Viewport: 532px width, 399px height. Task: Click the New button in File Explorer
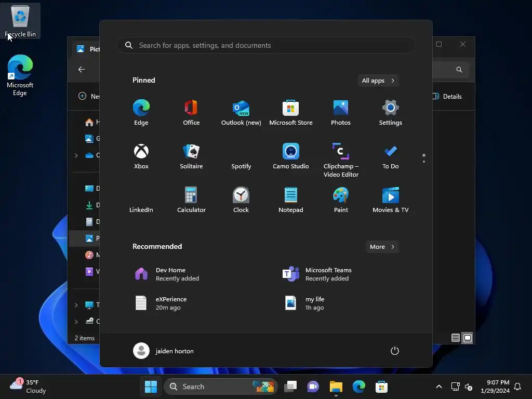pyautogui.click(x=89, y=96)
